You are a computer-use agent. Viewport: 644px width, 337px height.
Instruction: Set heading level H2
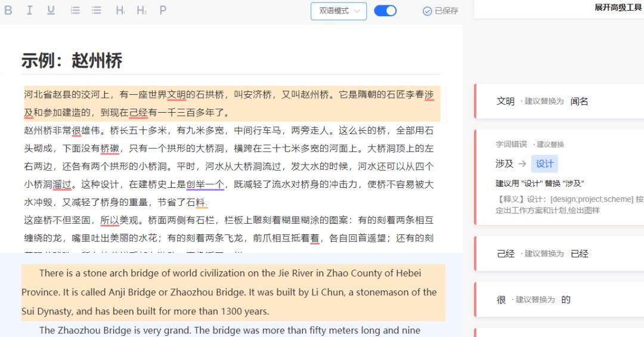pyautogui.click(x=141, y=10)
